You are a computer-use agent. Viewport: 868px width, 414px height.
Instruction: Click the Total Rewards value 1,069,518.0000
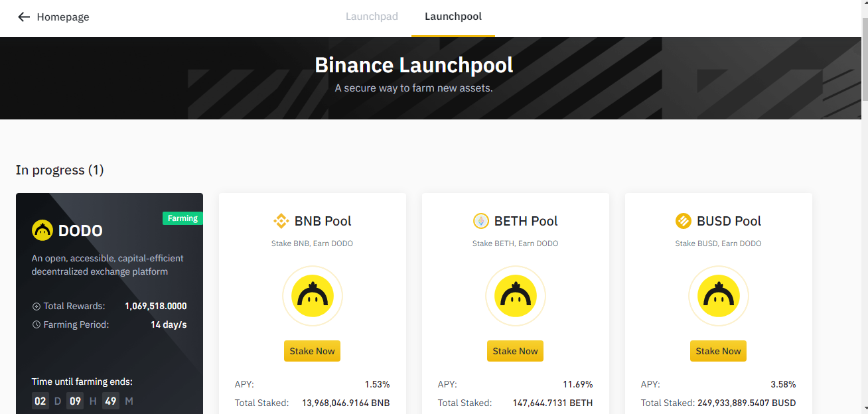156,307
